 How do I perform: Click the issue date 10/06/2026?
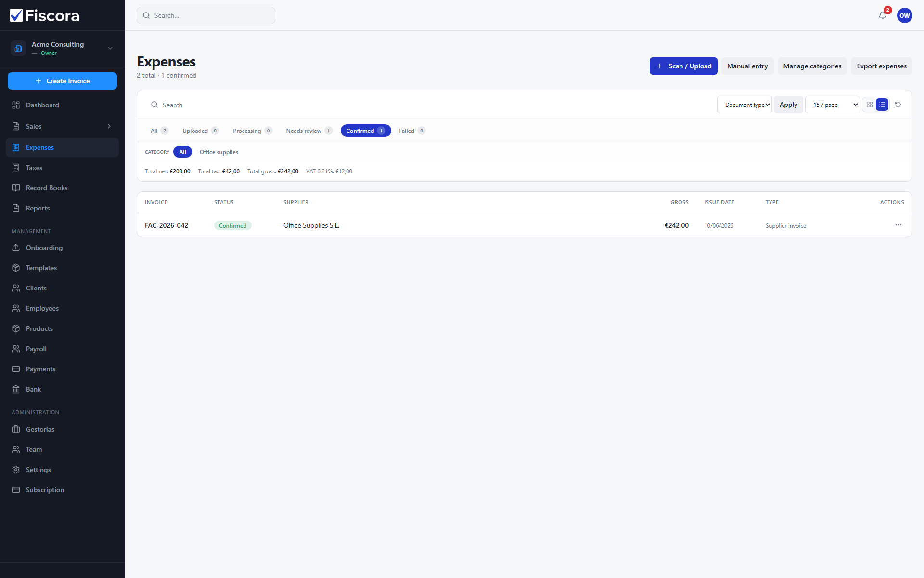pyautogui.click(x=719, y=225)
